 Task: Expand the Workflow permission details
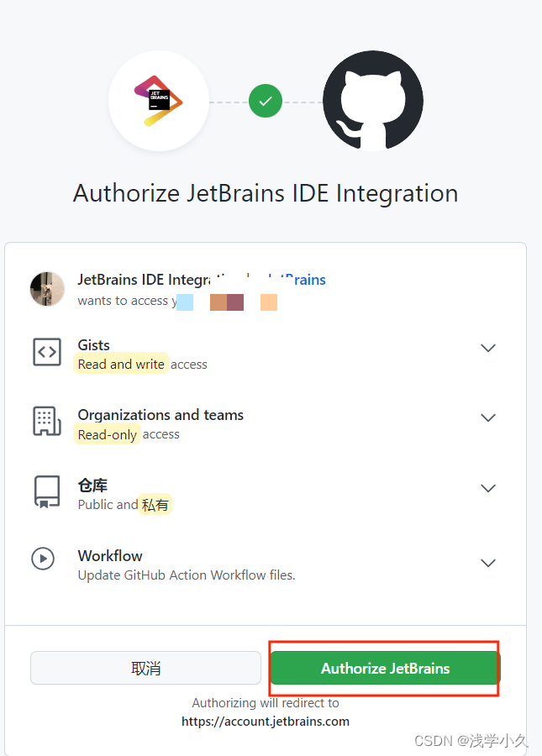coord(488,563)
